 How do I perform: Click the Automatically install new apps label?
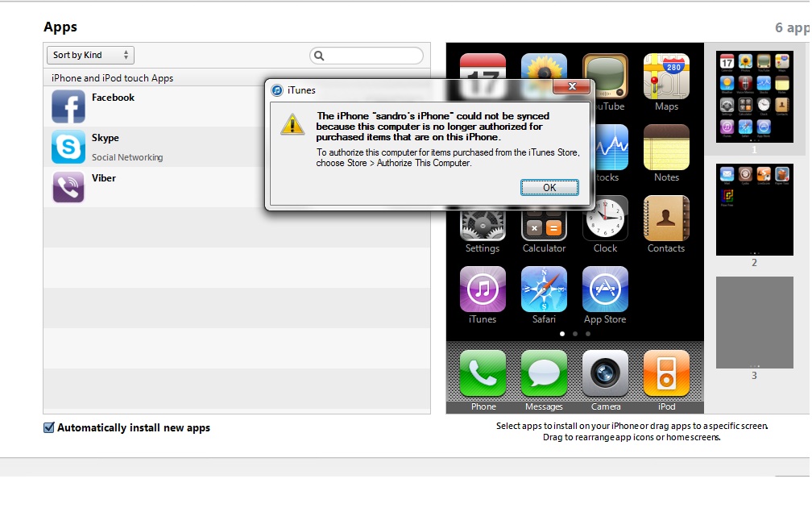pyautogui.click(x=134, y=427)
